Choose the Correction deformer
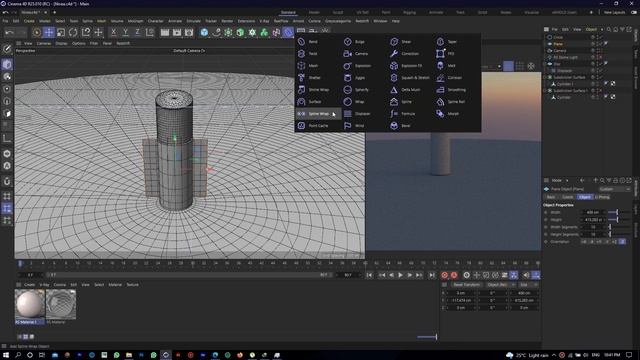This screenshot has width=640, height=360. [404, 53]
